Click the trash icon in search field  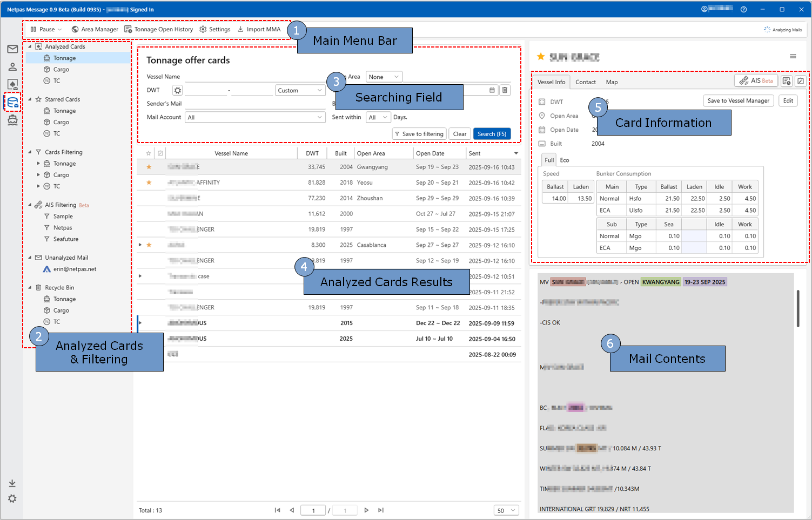(x=505, y=90)
